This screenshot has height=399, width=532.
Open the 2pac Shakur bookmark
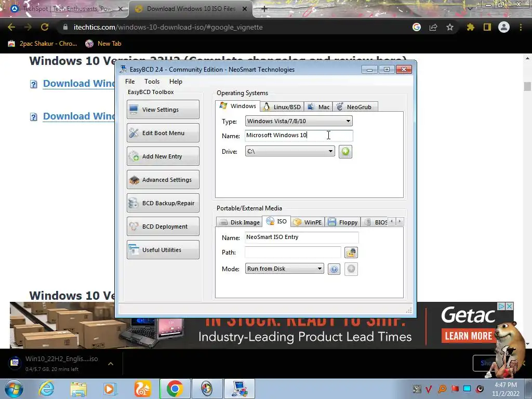[x=43, y=44]
